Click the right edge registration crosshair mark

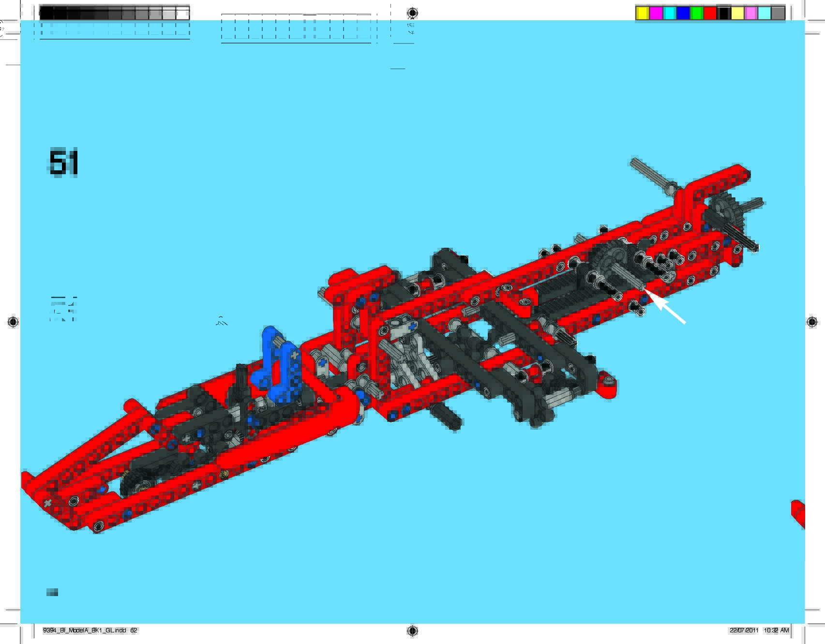(812, 322)
